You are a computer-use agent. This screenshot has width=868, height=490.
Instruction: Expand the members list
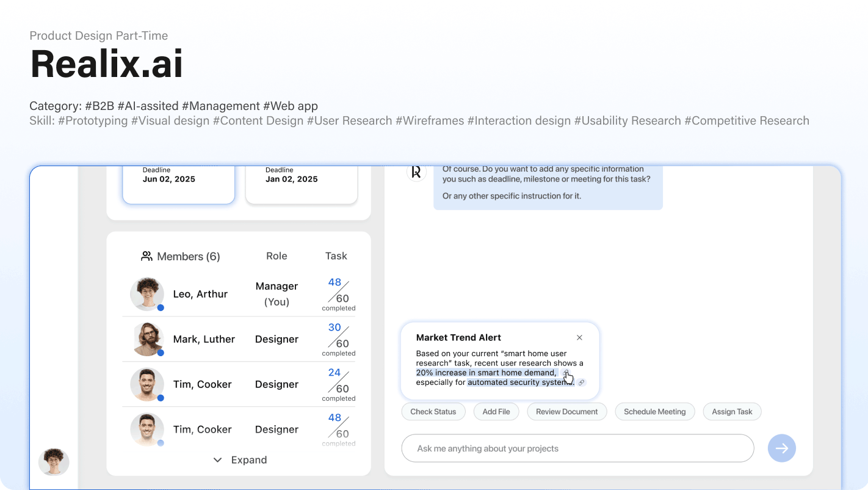pos(239,460)
